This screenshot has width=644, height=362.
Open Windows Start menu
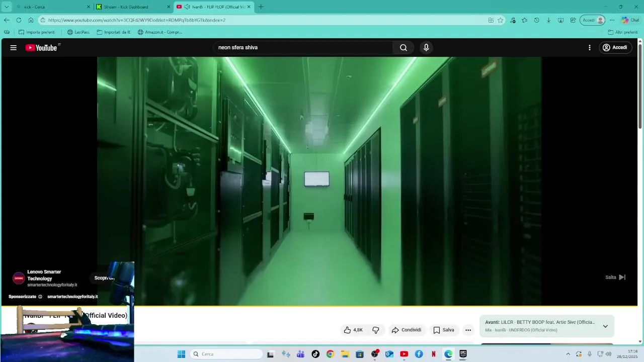181,354
